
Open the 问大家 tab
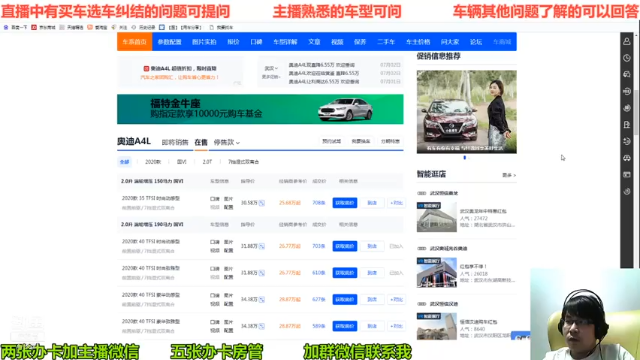tap(450, 42)
